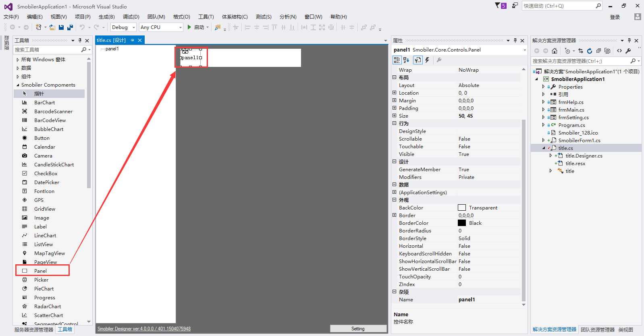Open the 工具(T) menu
Screen dimensions: 644x336
[x=206, y=17]
